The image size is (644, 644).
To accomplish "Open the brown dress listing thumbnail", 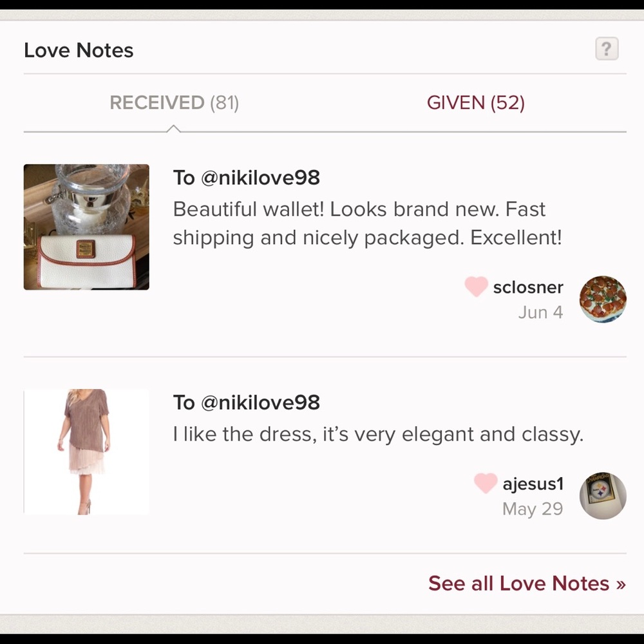I will pos(86,451).
